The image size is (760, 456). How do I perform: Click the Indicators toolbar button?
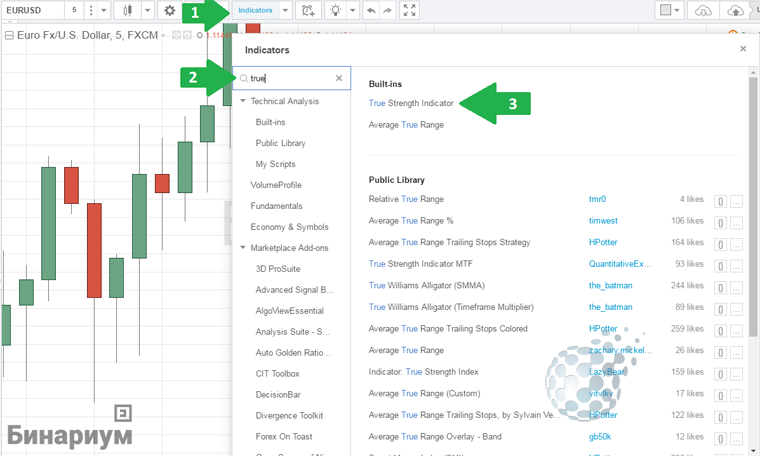coord(255,10)
